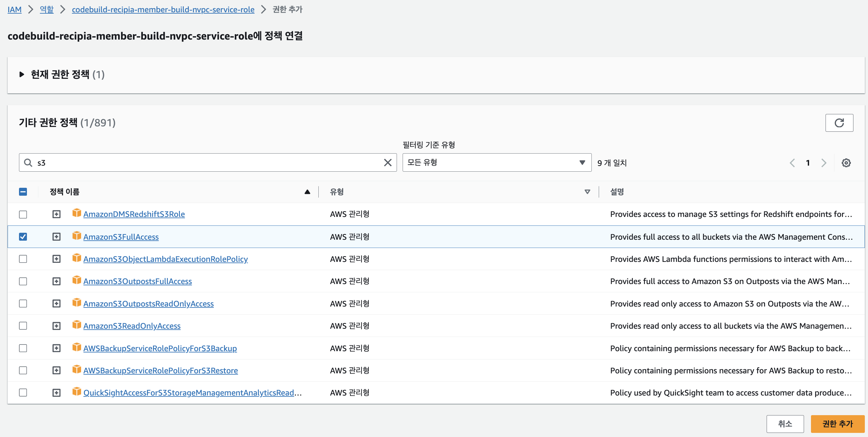Click the QuickSightAccessForS3 policy cube icon
Image resolution: width=868 pixels, height=437 pixels.
pyautogui.click(x=76, y=391)
